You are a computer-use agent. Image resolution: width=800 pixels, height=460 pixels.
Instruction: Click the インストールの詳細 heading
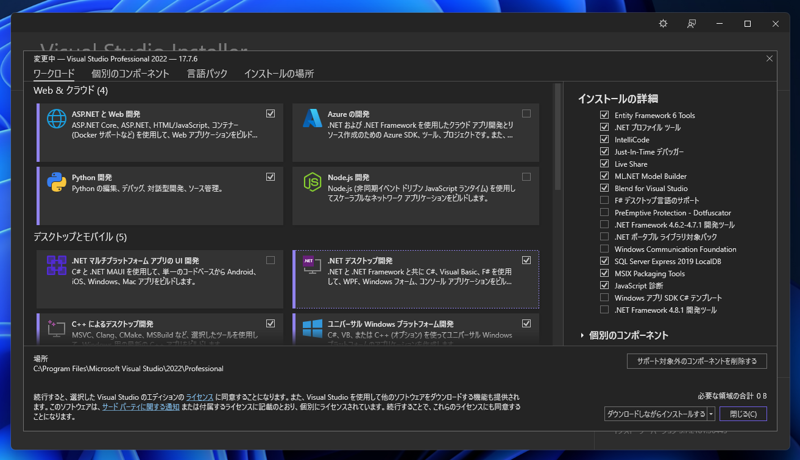click(x=617, y=99)
